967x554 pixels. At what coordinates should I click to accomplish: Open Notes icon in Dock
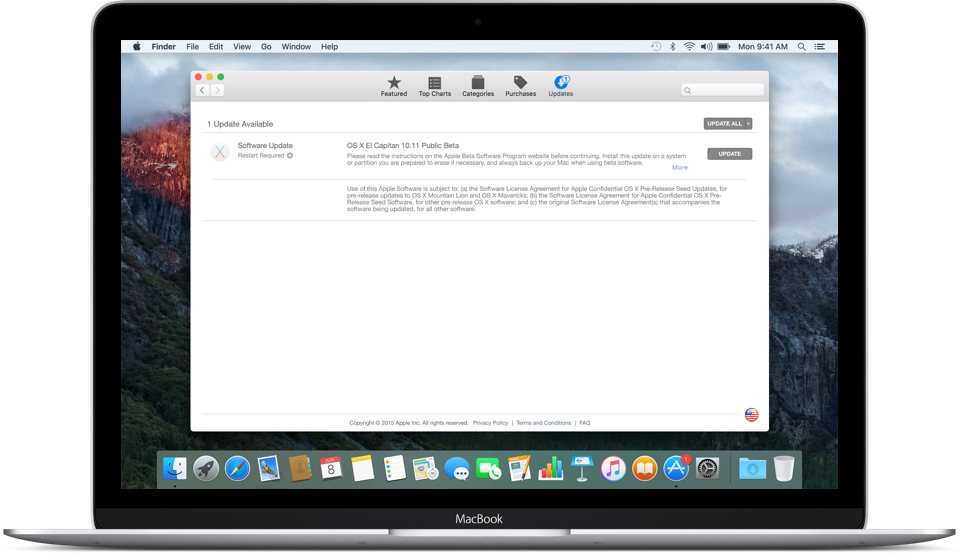click(x=363, y=469)
